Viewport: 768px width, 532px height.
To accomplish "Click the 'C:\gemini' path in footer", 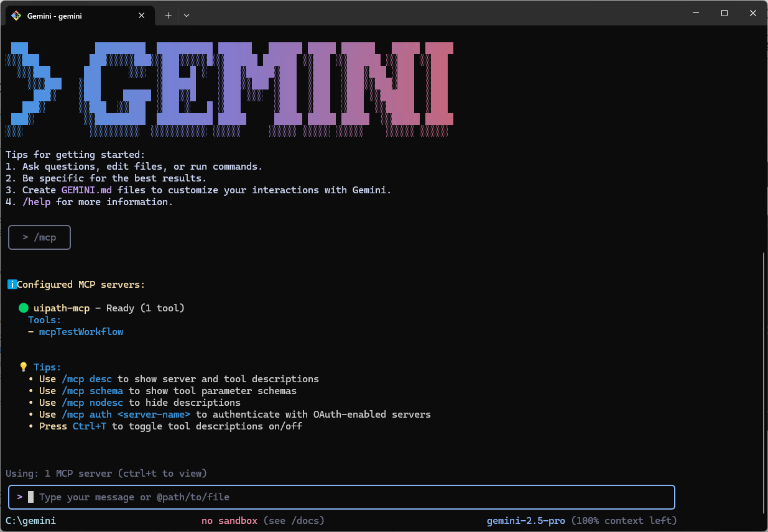I will pos(30,521).
